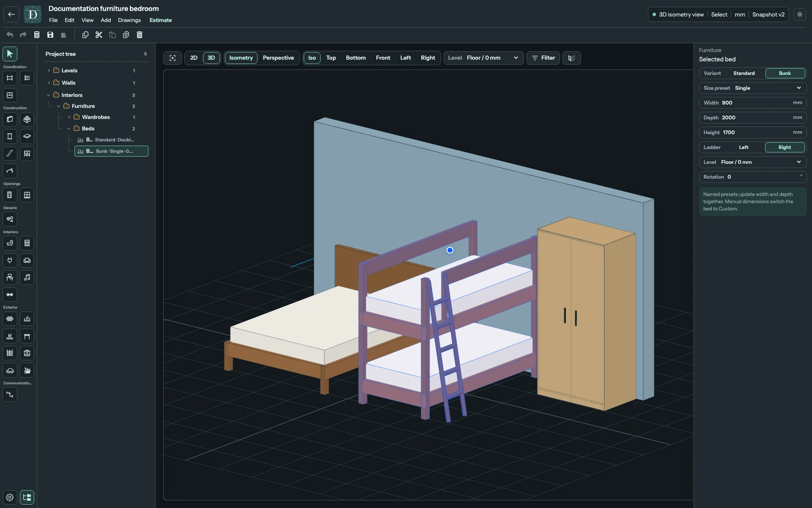Pick the stairs tool in Construction

click(x=10, y=153)
